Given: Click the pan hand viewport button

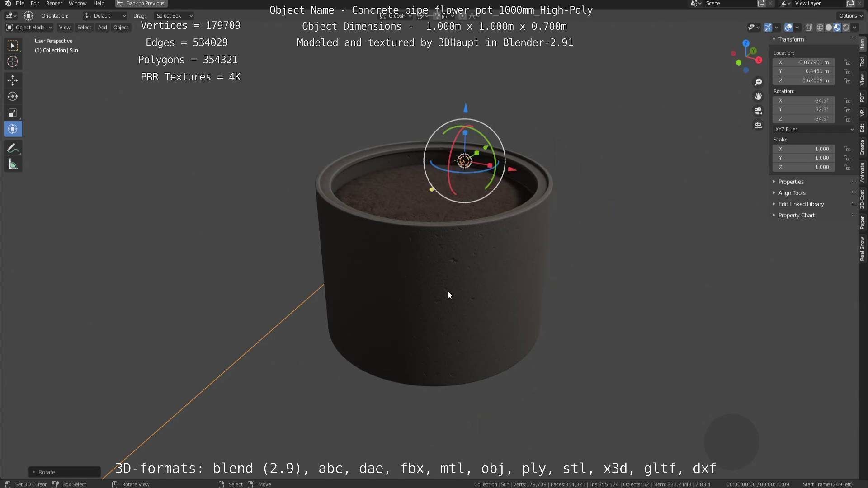Looking at the screenshot, I should point(758,96).
